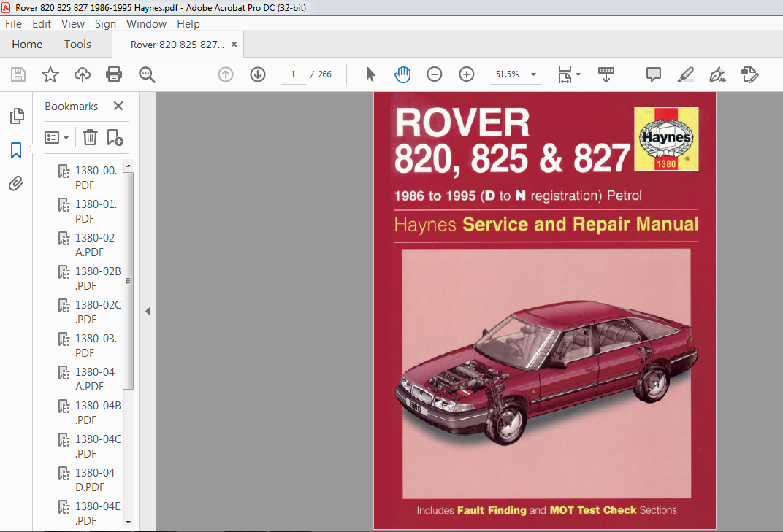The height and width of the screenshot is (532, 783).
Task: Switch to the Home tab
Action: [x=27, y=45]
